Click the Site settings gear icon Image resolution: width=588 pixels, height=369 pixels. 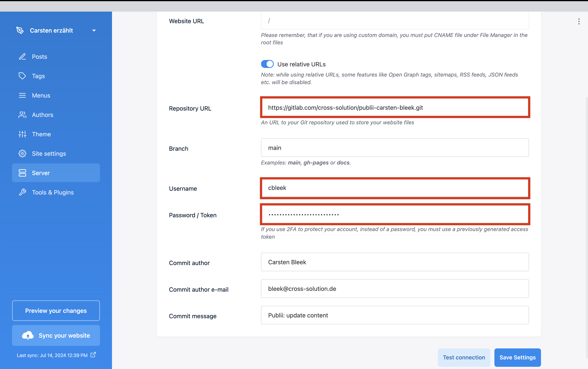pos(22,154)
